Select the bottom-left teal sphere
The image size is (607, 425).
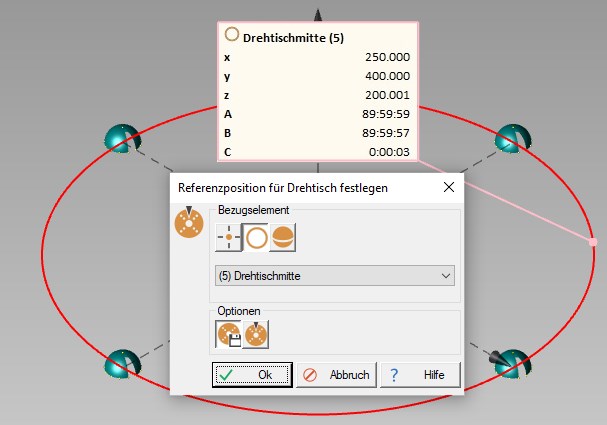122,364
